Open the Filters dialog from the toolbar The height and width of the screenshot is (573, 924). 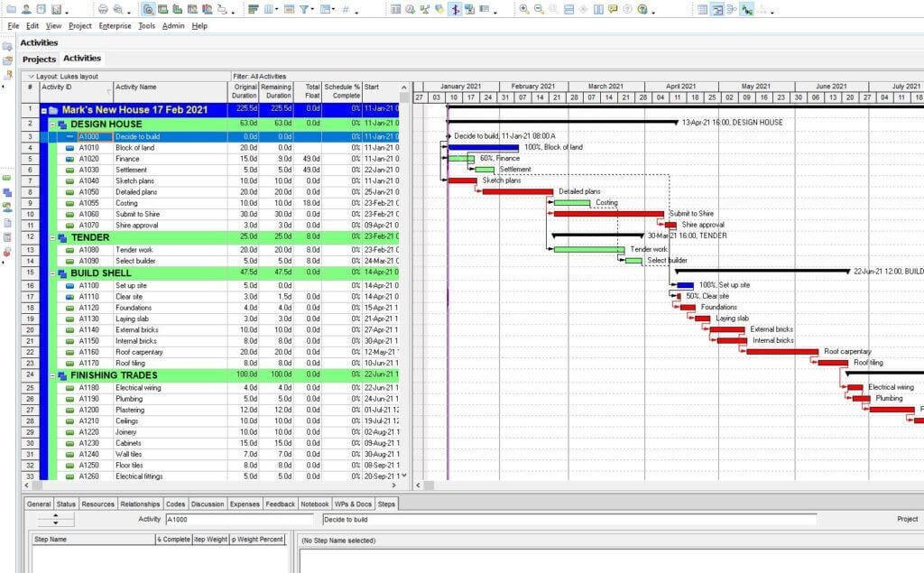click(305, 7)
